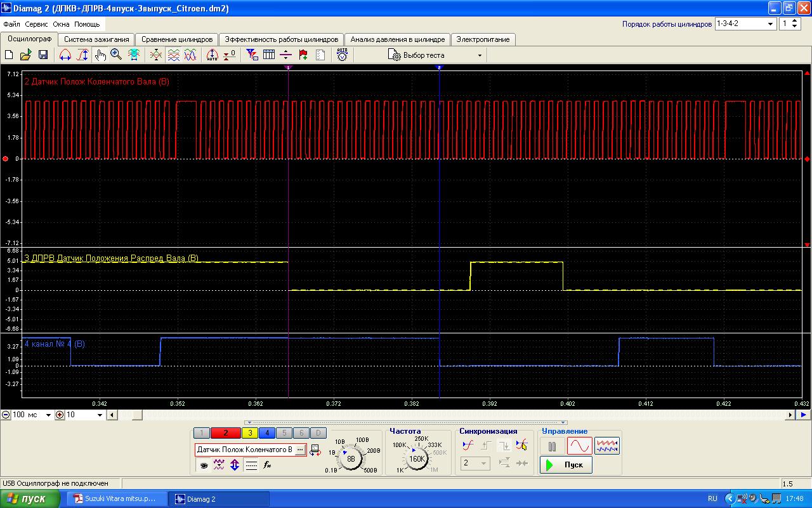Expand the zoom factor 10 dropdown
This screenshot has height=508, width=812.
(x=100, y=415)
